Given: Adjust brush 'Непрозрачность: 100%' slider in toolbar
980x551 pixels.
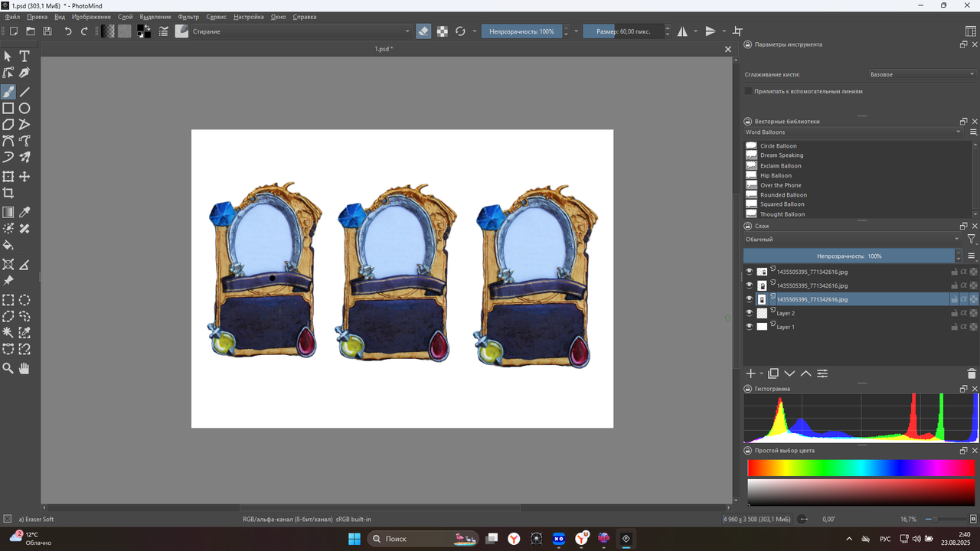Looking at the screenshot, I should [521, 31].
